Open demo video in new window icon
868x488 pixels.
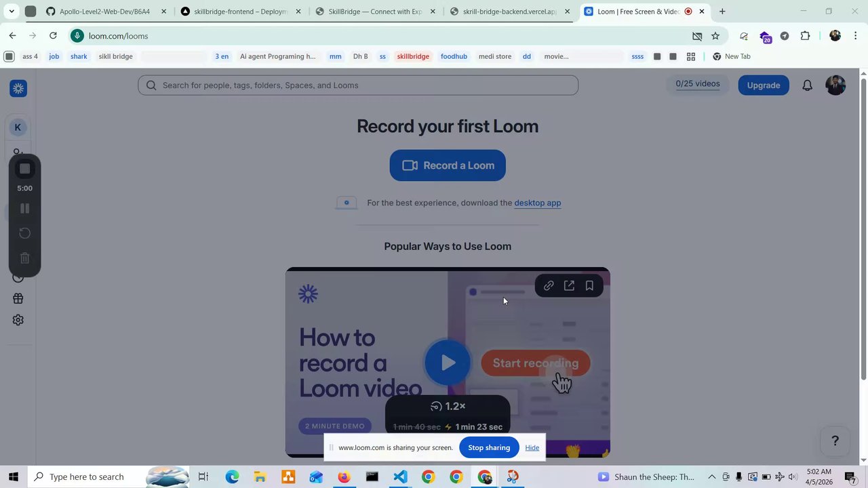(x=569, y=286)
